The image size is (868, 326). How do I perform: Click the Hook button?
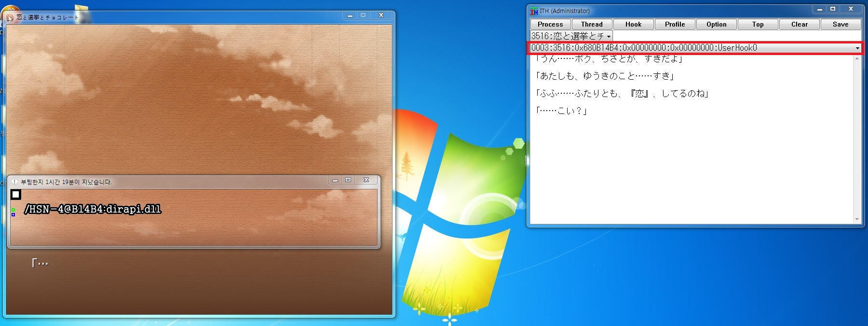(633, 24)
